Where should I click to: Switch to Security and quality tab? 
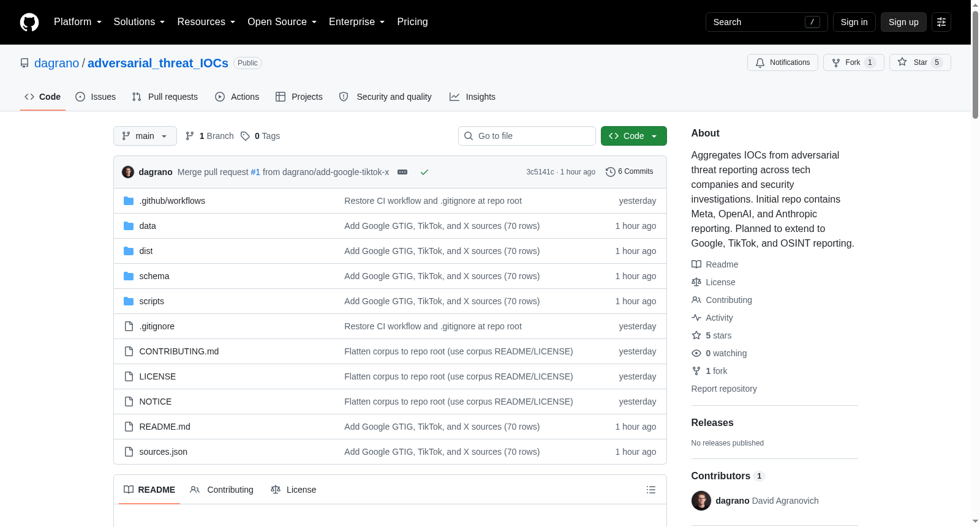pos(385,97)
